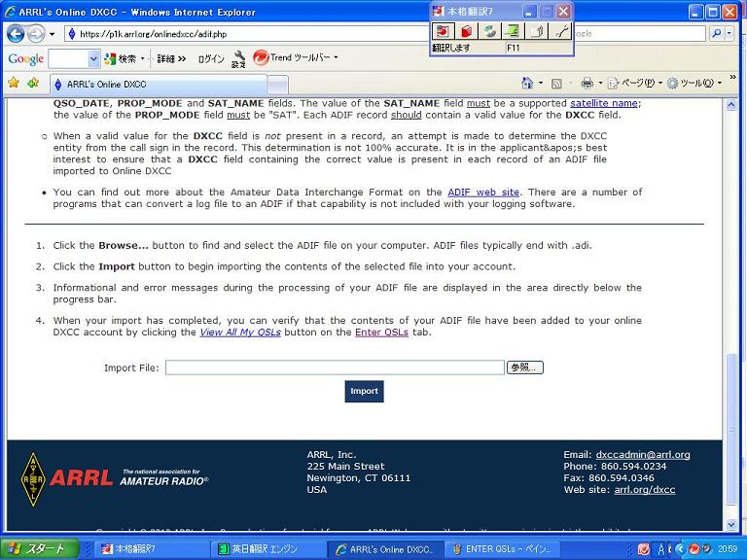Switch to 英日翻訳 エンジン taskbar item
747x560 pixels.
pyautogui.click(x=267, y=549)
